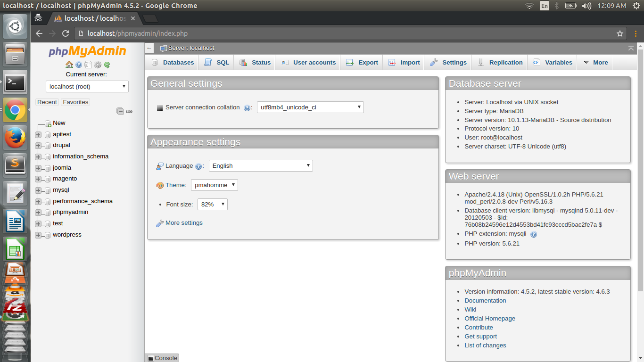Image resolution: width=644 pixels, height=362 pixels.
Task: Expand the apitest database tree node
Action: [38, 134]
